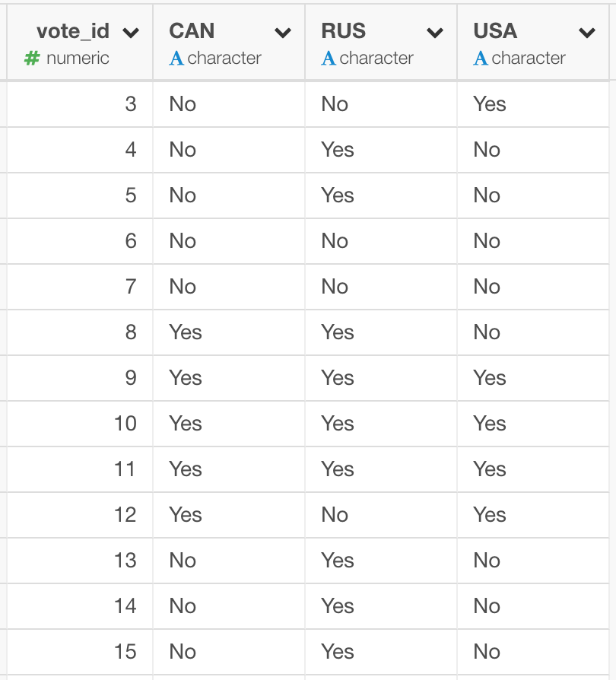The height and width of the screenshot is (680, 616).
Task: Open the vote_id column dropdown arrow
Action: 131,33
